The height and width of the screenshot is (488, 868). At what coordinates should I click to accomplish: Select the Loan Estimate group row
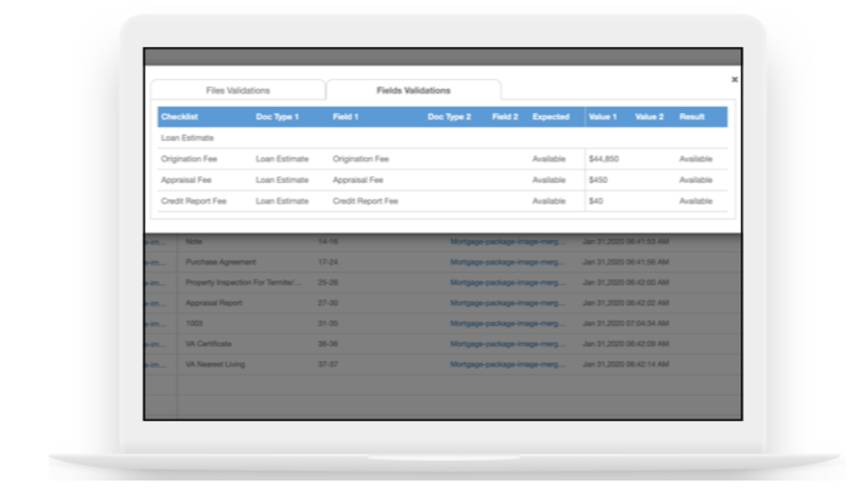coord(443,138)
